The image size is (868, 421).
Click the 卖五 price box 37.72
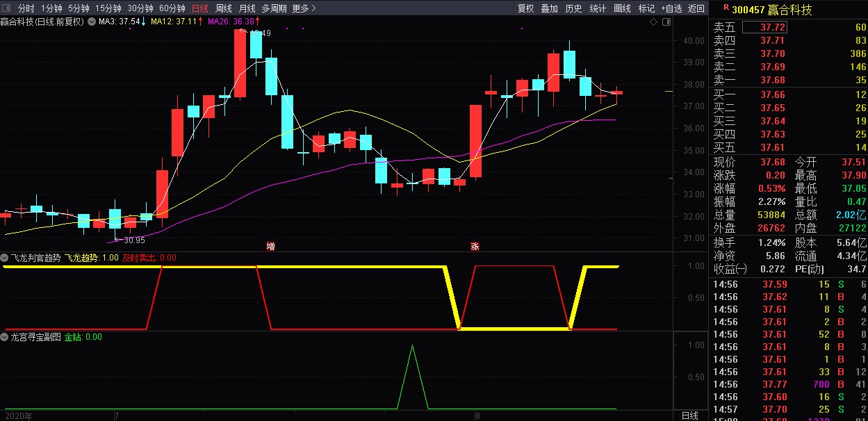pos(764,28)
